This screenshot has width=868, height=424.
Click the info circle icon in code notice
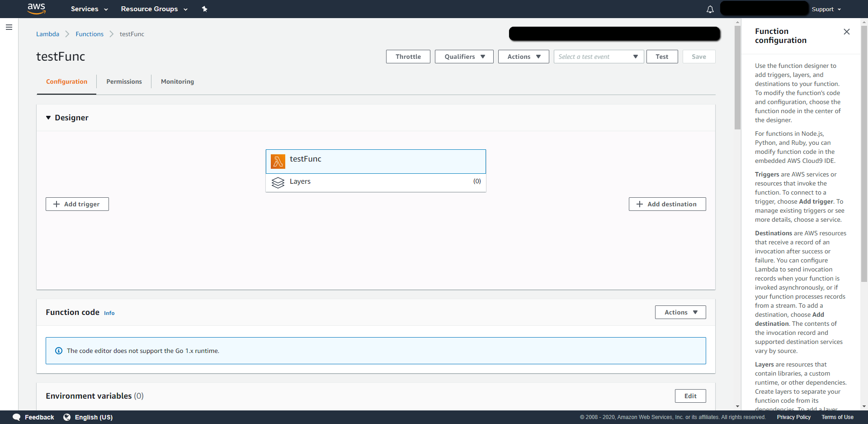tap(59, 351)
